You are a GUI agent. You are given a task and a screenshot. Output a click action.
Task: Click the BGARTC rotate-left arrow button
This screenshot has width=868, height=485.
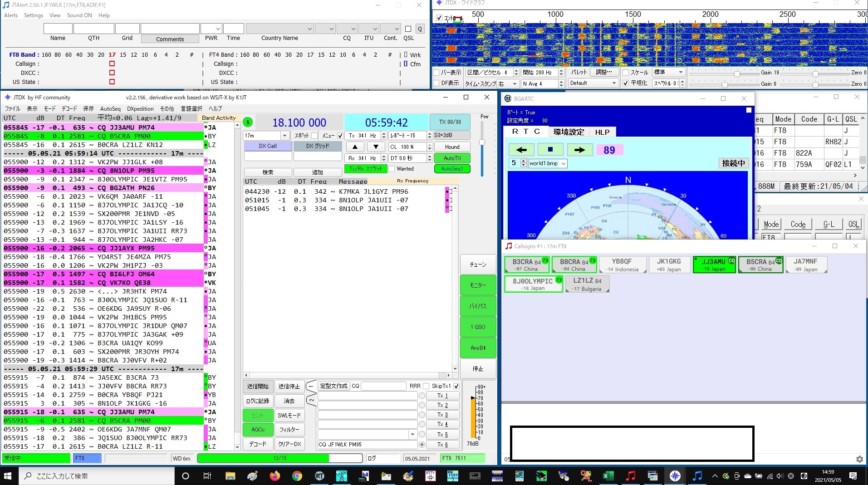click(521, 150)
